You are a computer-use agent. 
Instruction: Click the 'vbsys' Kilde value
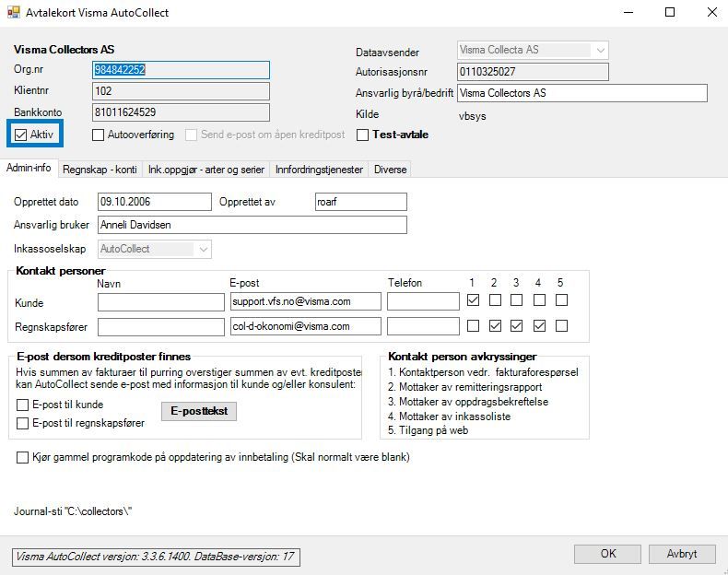point(473,116)
